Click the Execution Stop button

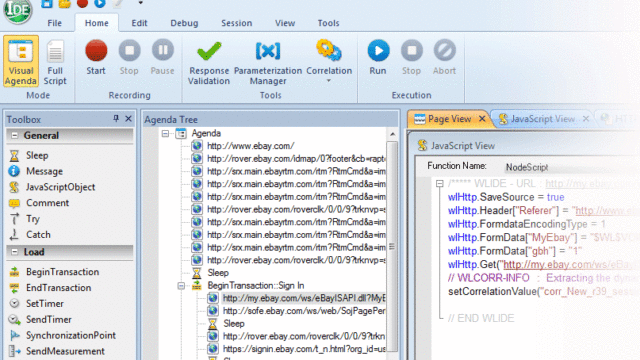pyautogui.click(x=411, y=57)
